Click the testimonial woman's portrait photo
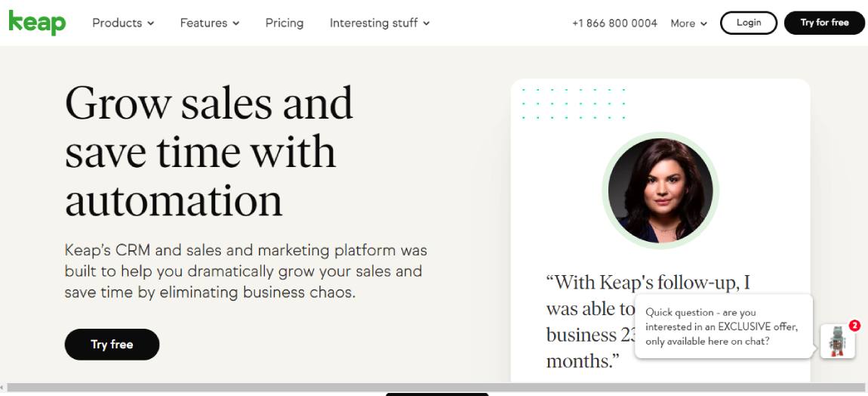This screenshot has height=396, width=868. (x=660, y=190)
